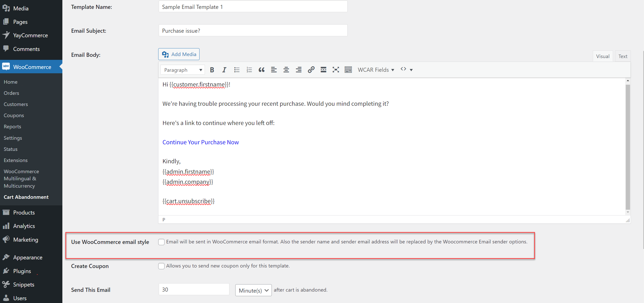
Task: Expand the WCAR Fields dropdown
Action: (x=376, y=70)
